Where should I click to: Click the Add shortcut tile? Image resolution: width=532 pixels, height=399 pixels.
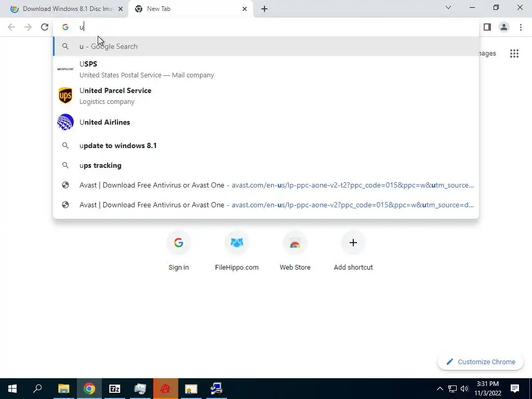pos(353,251)
